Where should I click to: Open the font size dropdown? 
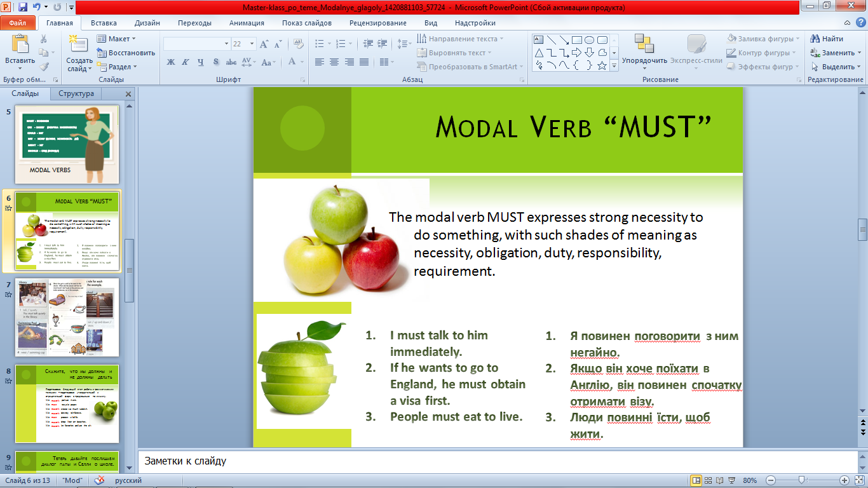[x=251, y=43]
